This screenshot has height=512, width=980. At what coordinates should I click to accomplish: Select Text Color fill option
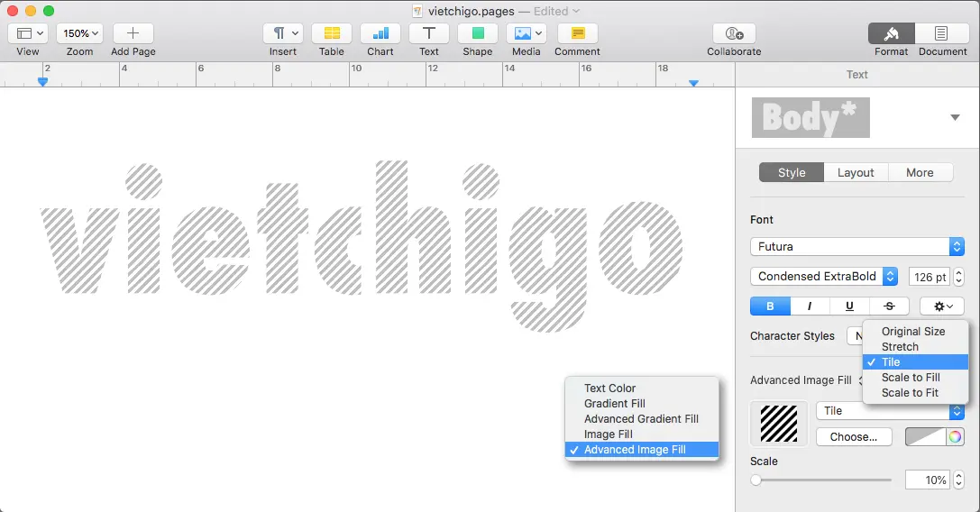pyautogui.click(x=642, y=389)
